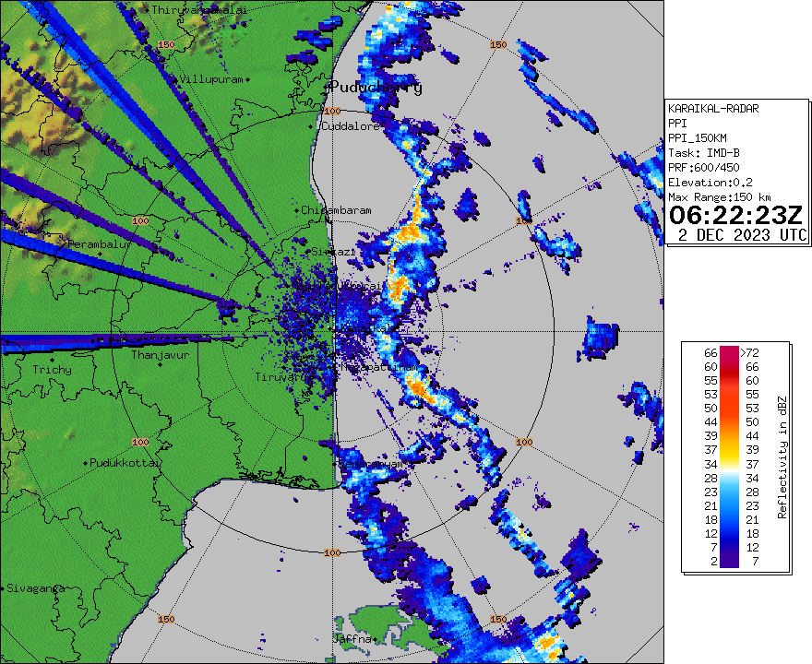Select the Villupuram label on the map
This screenshot has width=812, height=664.
(210, 79)
